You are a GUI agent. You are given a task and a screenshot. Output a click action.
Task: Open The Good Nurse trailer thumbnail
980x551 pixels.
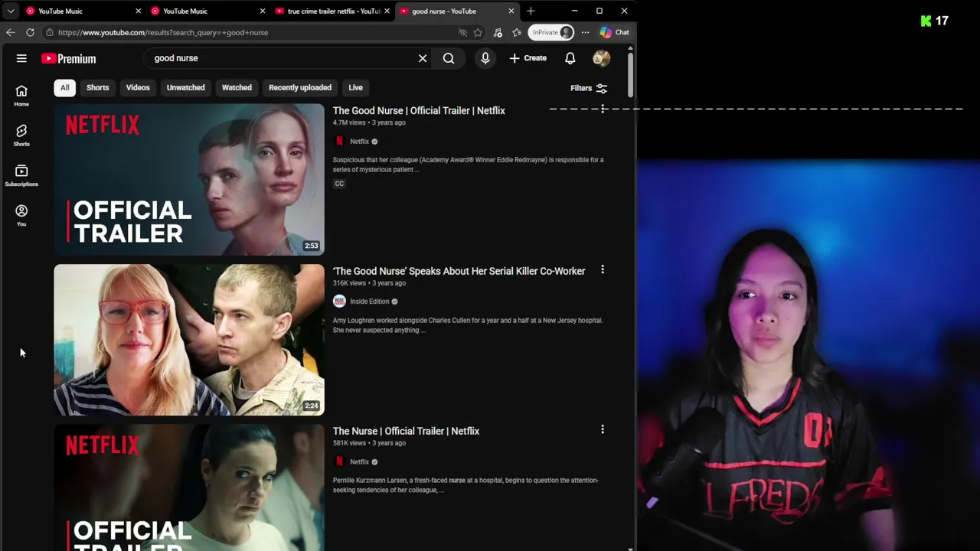pyautogui.click(x=189, y=179)
